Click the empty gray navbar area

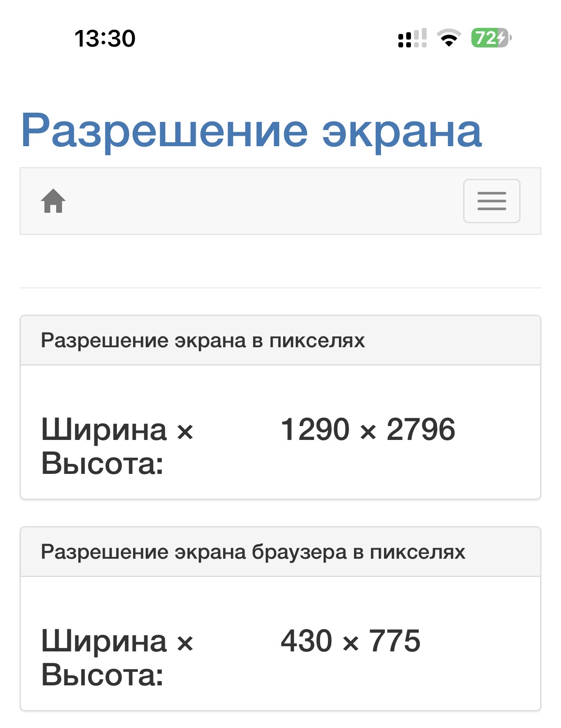tap(261, 201)
